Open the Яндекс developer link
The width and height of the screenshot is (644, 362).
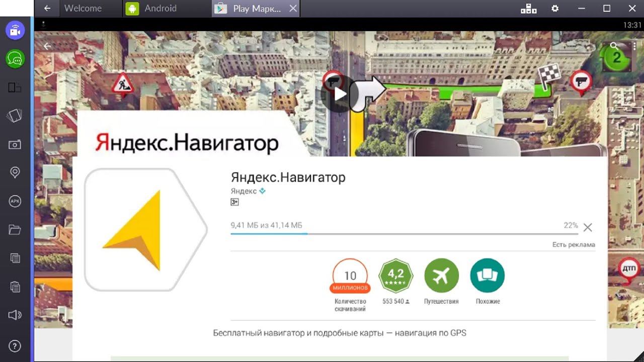[244, 191]
